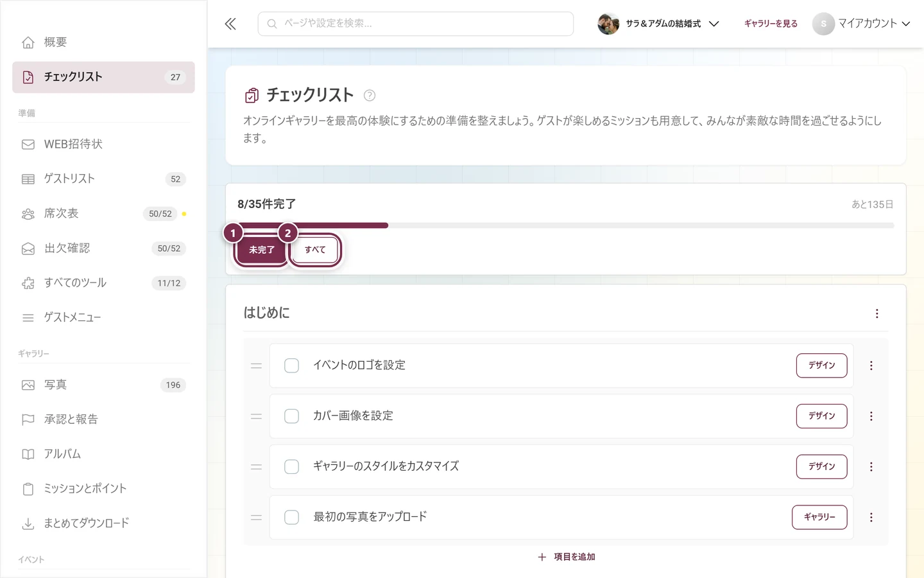This screenshot has height=578, width=924.
Task: Click the wedding couple avatar thumbnail
Action: [608, 24]
